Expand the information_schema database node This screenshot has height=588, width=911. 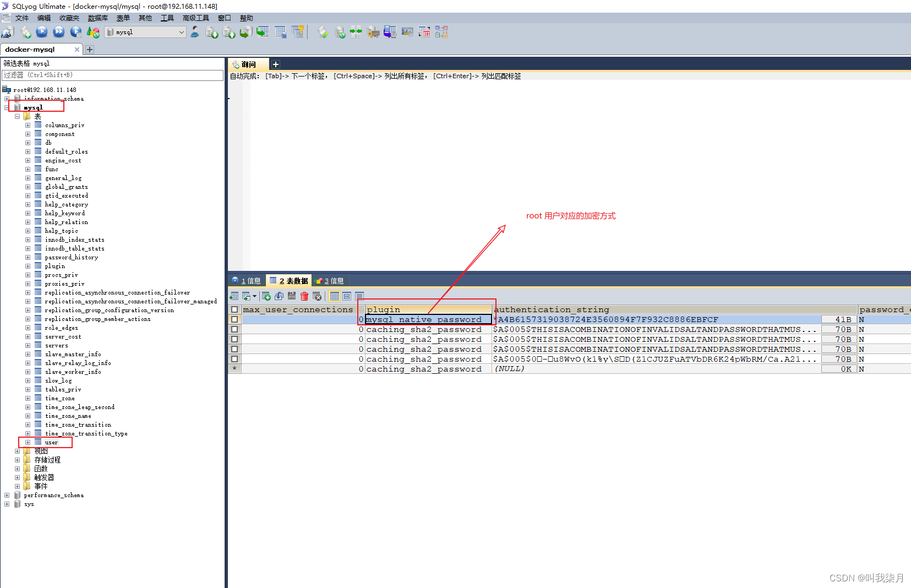tap(7, 99)
